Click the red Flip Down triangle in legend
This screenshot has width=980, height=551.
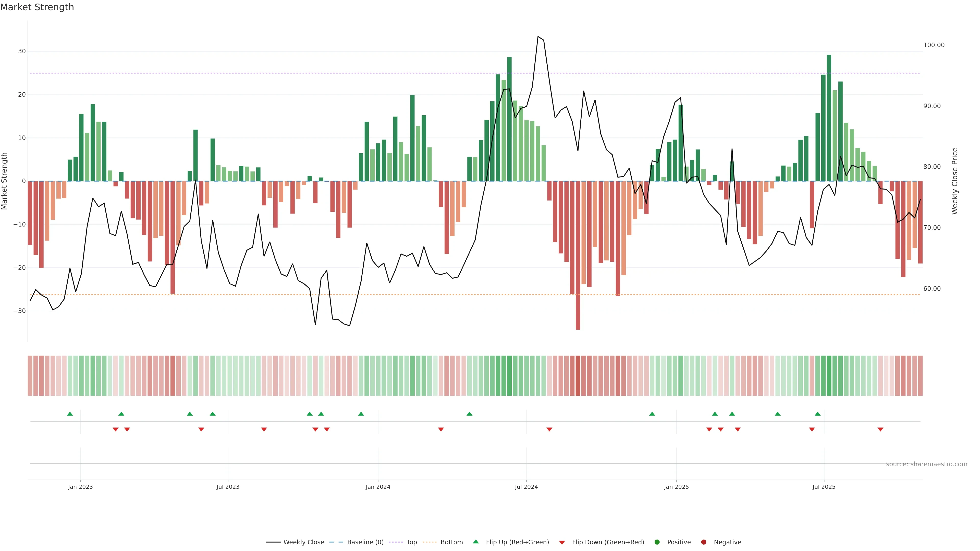[562, 542]
